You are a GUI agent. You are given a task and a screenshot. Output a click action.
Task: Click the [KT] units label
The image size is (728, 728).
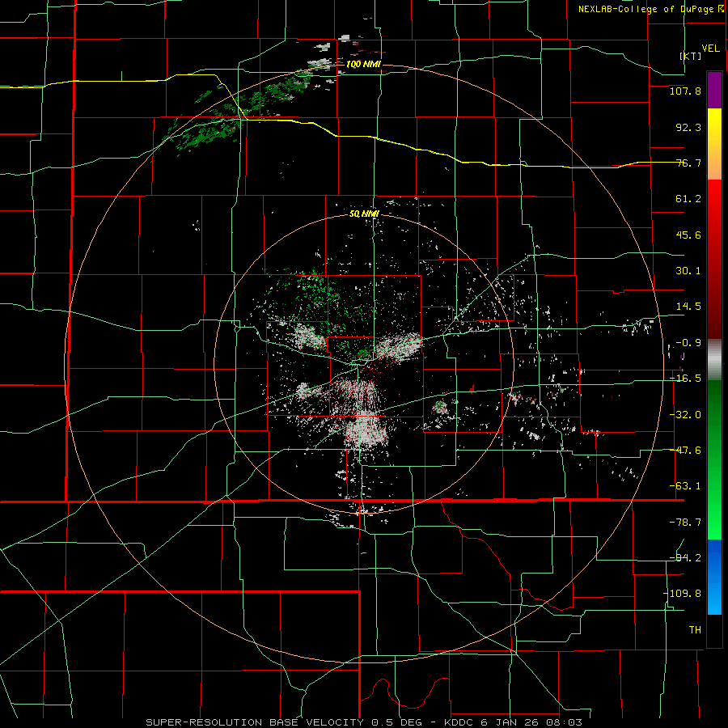(x=691, y=56)
